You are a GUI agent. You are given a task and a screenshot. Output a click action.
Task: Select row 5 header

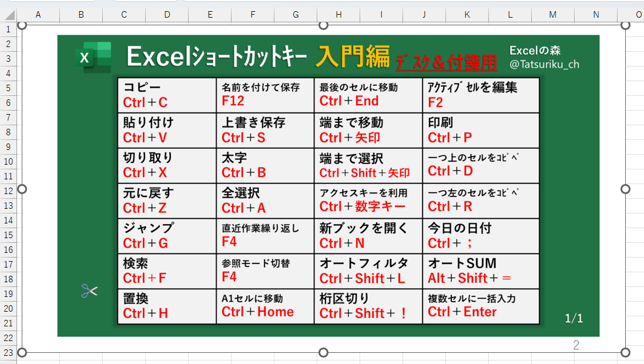(x=8, y=88)
